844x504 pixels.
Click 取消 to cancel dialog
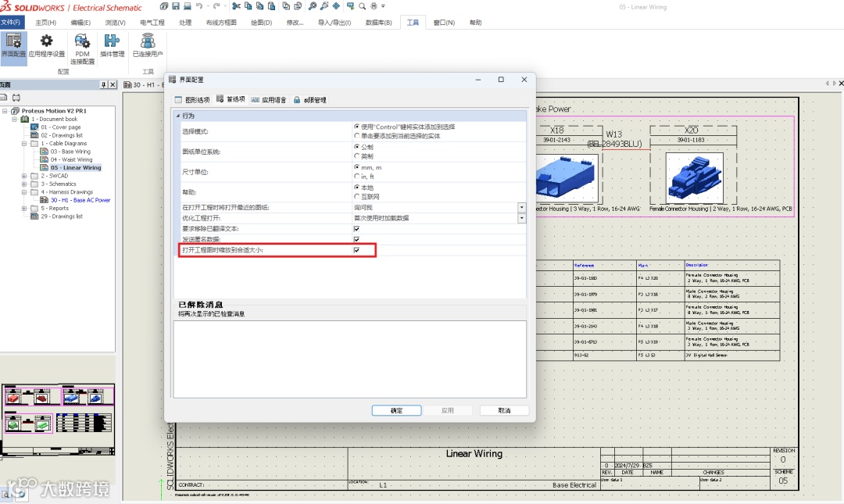tap(504, 410)
